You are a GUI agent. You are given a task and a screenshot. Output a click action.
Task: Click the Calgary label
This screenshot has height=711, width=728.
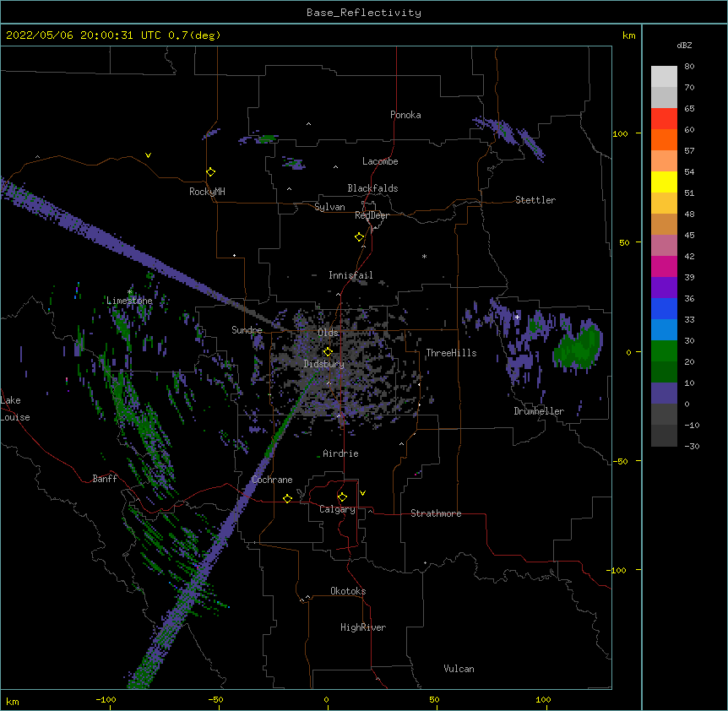click(337, 509)
